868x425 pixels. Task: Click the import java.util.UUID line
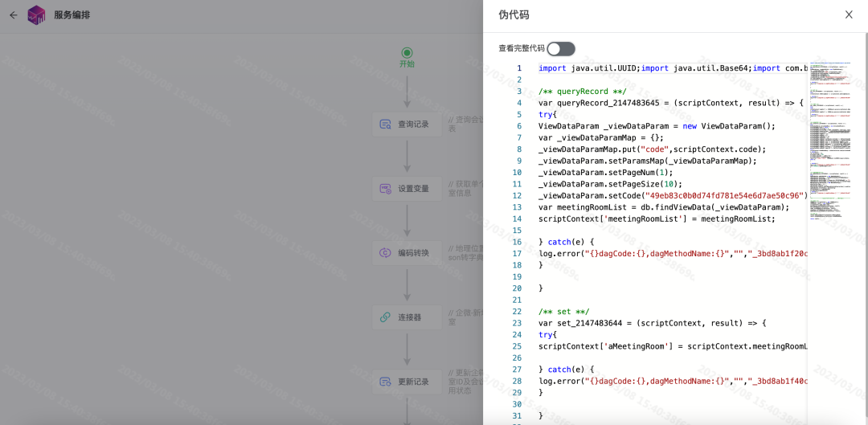coord(673,68)
